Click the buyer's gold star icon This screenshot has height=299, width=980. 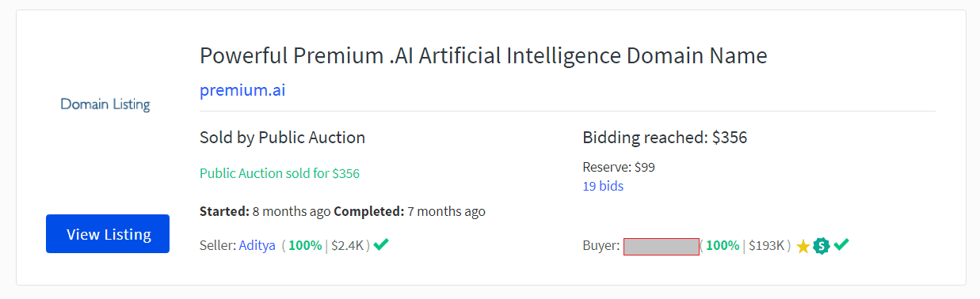point(803,246)
